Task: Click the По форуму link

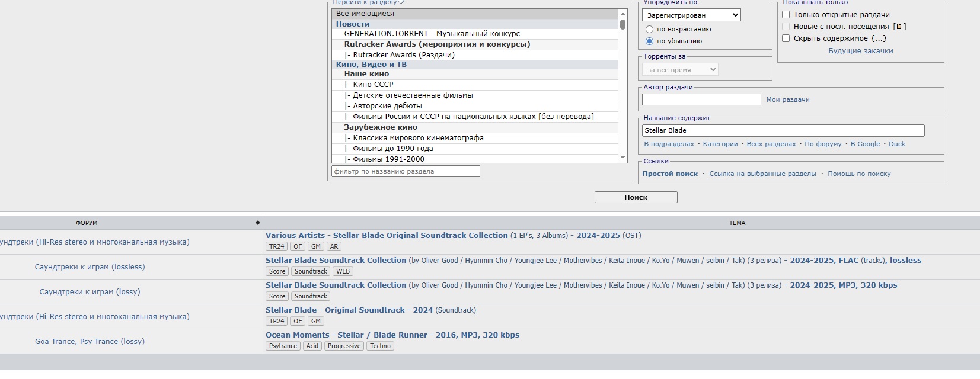Action: 823,144
